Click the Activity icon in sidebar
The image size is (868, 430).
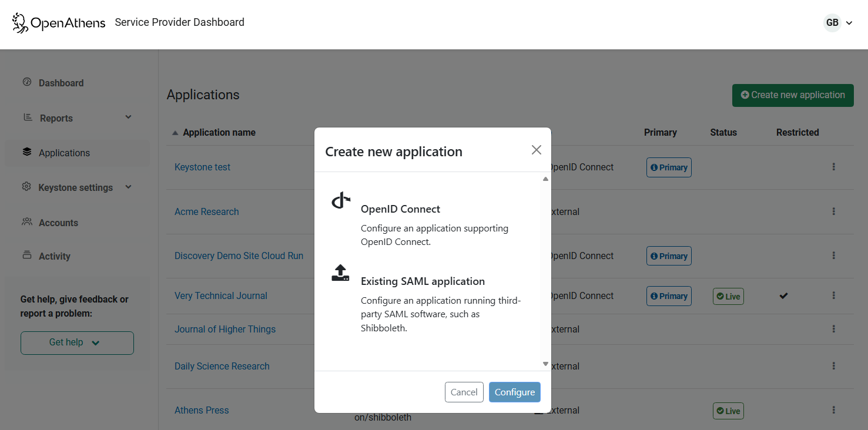(x=26, y=256)
